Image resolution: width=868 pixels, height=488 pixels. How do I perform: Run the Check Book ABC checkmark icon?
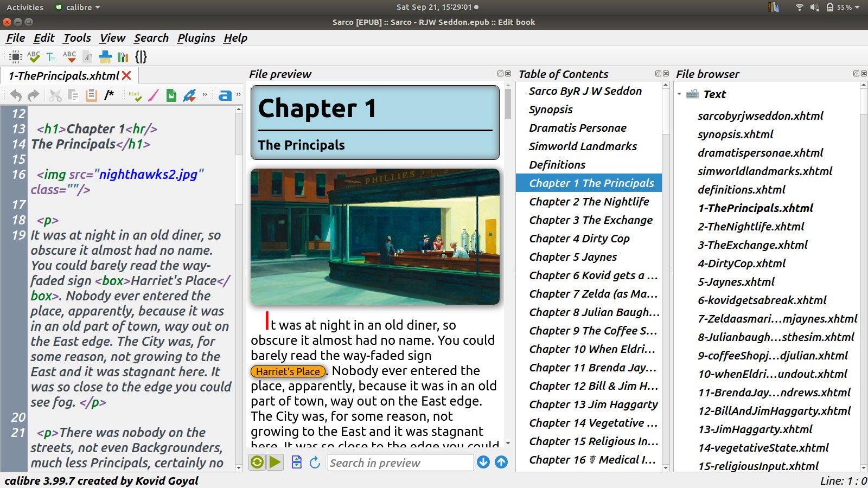pyautogui.click(x=34, y=57)
